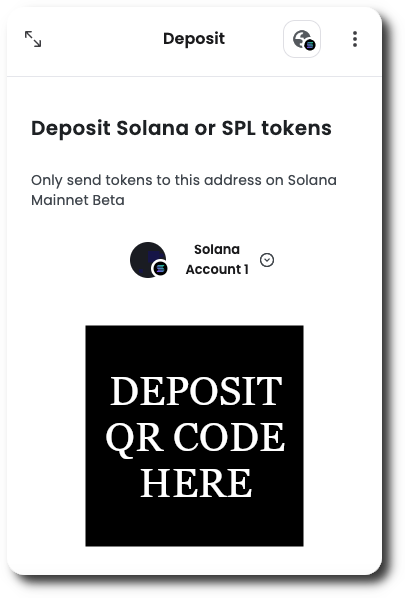Click the word HERE in QR placeholder
Viewport: 405px width, 598px height.
pyautogui.click(x=196, y=483)
